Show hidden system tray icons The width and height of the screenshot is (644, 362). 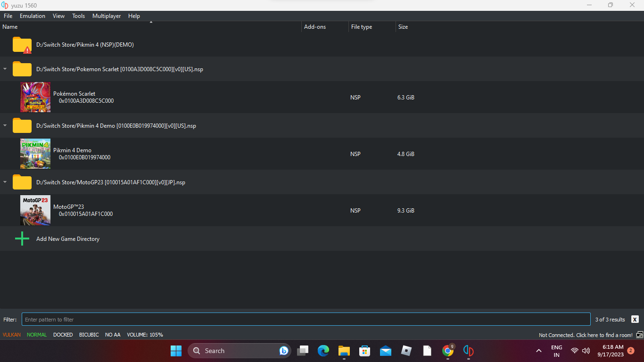click(539, 351)
